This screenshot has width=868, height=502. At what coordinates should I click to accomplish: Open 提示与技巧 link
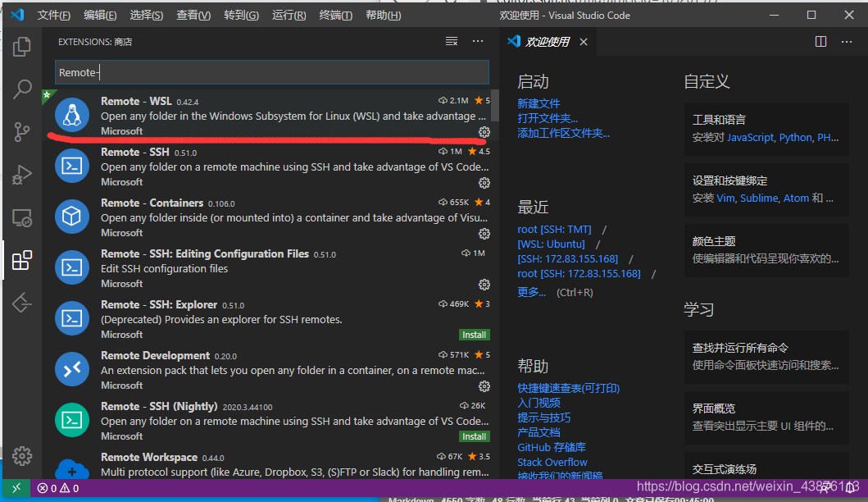click(543, 418)
